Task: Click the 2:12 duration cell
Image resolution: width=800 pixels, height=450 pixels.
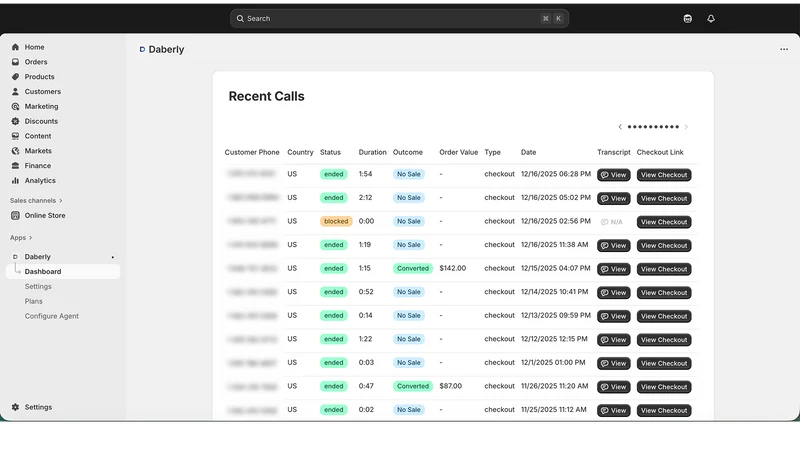Action: 365,197
